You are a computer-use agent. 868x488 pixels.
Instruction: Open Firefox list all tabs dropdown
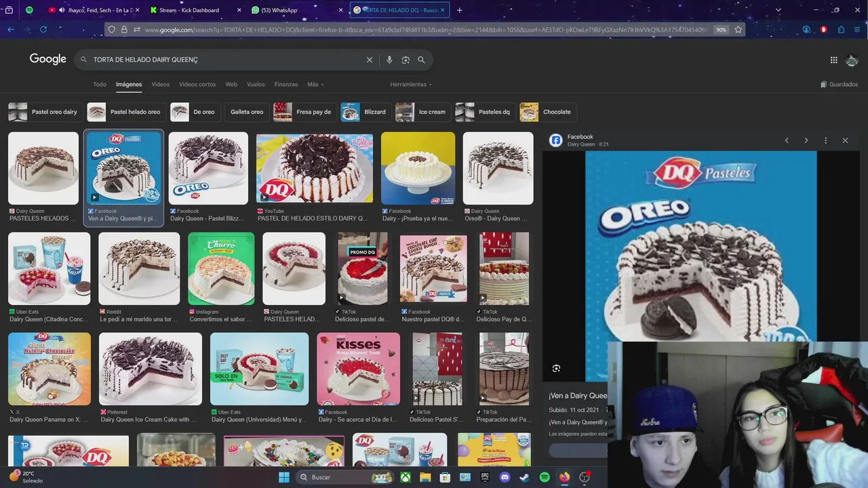pyautogui.click(x=778, y=10)
